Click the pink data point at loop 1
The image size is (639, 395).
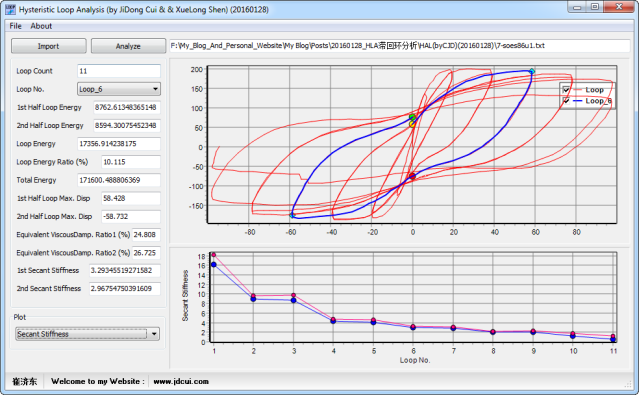pyautogui.click(x=214, y=255)
